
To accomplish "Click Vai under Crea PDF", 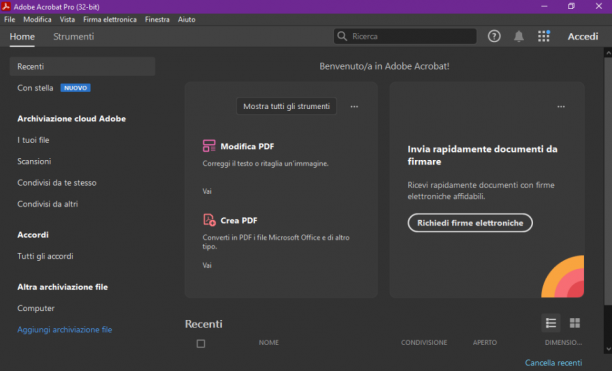I will tap(207, 265).
